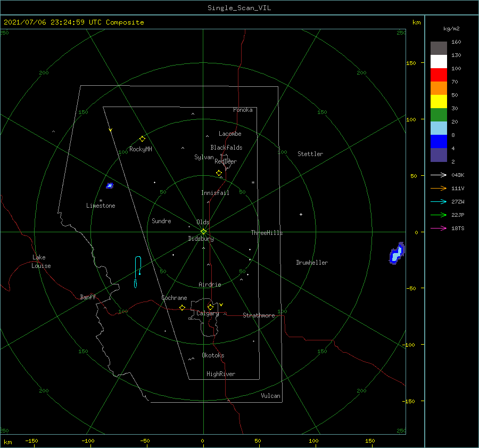The width and height of the screenshot is (479, 448).
Task: Click the Blackfalds town label
Action: 226,148
